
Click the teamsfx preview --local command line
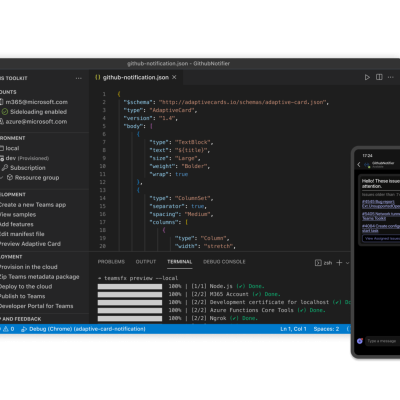click(138, 278)
